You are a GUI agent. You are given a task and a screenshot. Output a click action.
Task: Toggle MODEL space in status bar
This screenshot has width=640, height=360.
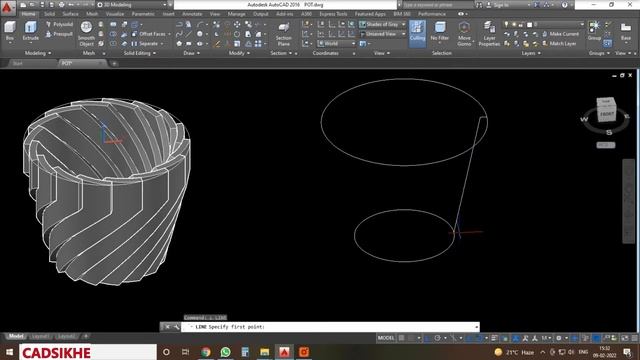coord(386,338)
